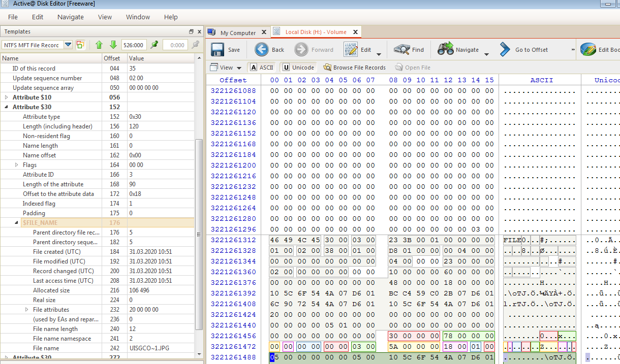
Task: Open the Window menu
Action: click(138, 17)
